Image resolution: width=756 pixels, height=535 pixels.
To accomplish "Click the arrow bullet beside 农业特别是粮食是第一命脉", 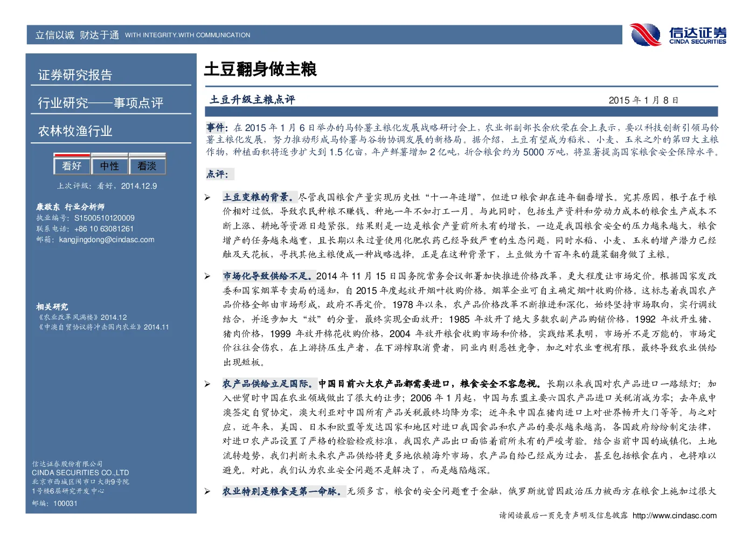I will (x=207, y=492).
